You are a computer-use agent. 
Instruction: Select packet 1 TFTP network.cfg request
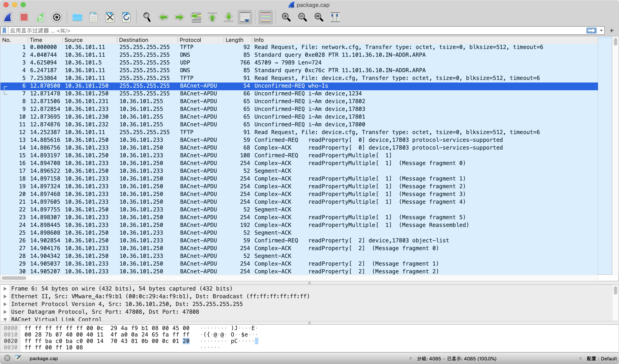tap(299, 47)
